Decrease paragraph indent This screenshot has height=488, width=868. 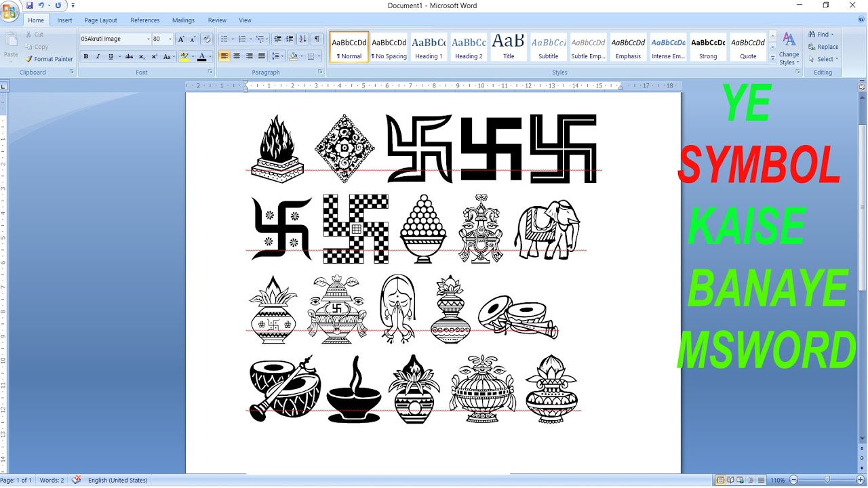(x=277, y=39)
